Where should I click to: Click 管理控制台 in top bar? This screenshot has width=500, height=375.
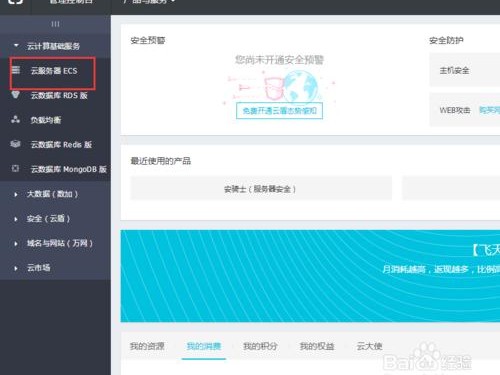71,2
